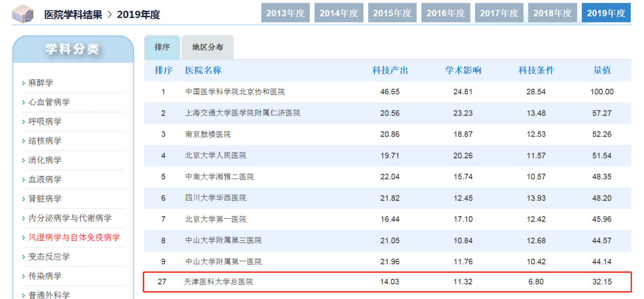Click the 23.23 学术影响 value
Screen dimensions: 644x299
tap(463, 113)
